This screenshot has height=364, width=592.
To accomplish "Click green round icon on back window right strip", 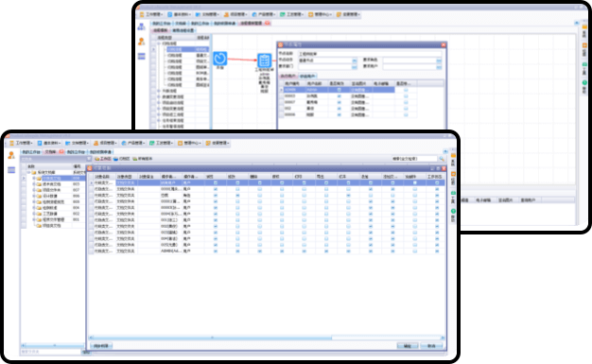I will [x=584, y=82].
